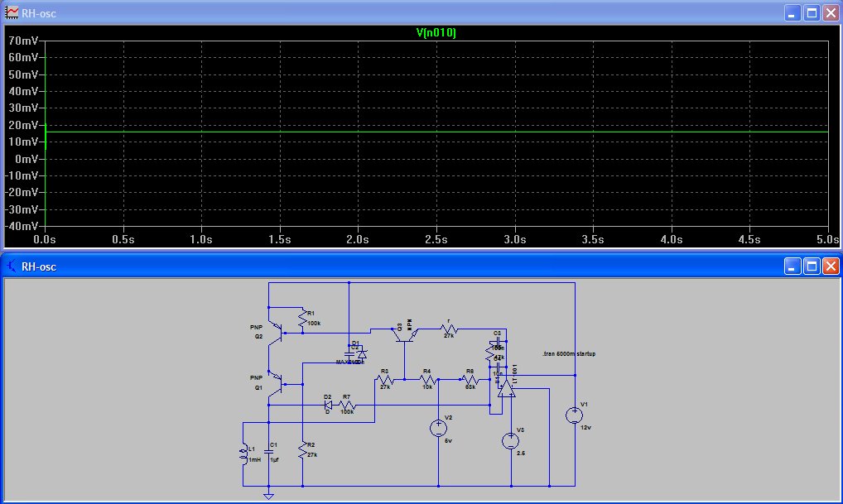Select the D2 diode symbol
The image size is (843, 504).
tap(328, 406)
